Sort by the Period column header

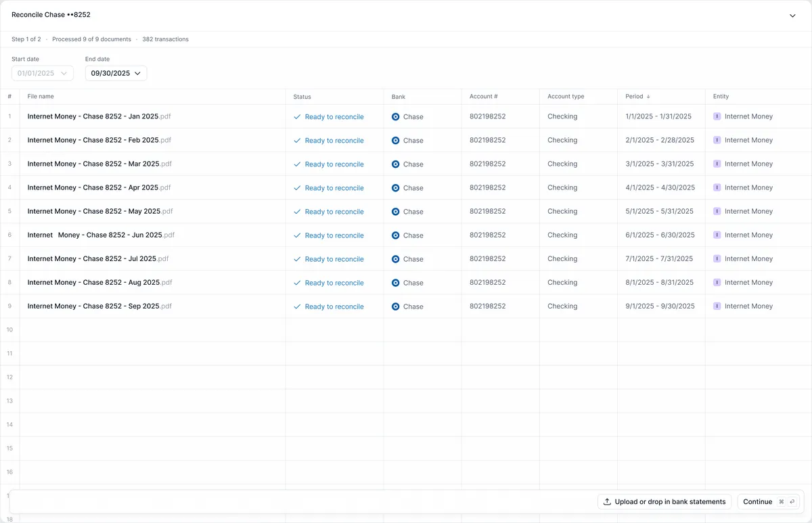(x=637, y=97)
